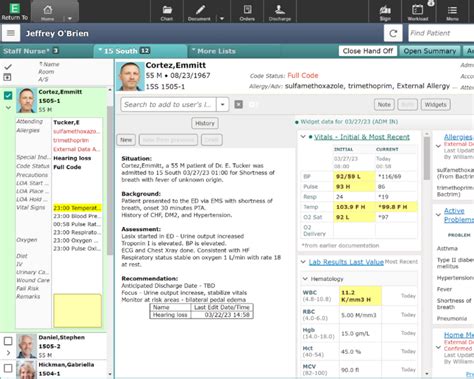Click the 103.9 F H initial temp value
This screenshot has width=474, height=379.
(354, 207)
